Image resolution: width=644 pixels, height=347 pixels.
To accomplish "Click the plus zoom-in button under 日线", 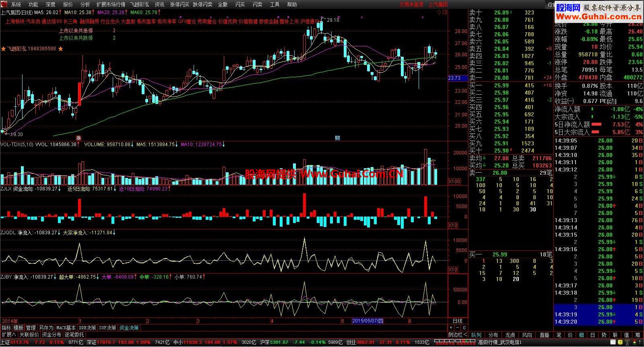I will (451, 328).
